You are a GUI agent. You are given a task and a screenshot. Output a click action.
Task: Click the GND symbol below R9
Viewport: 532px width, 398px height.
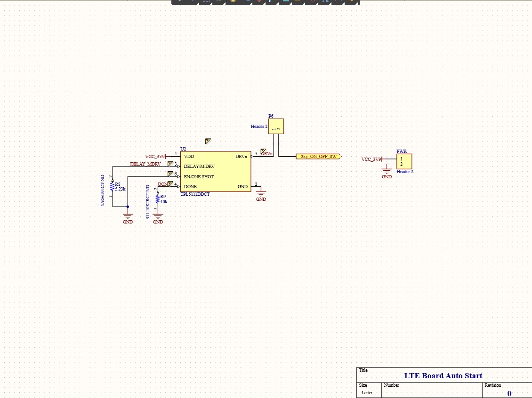coord(158,217)
